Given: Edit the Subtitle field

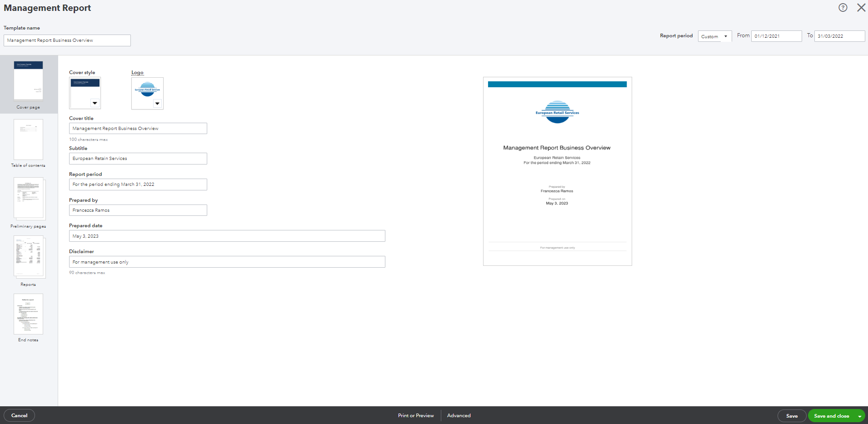Looking at the screenshot, I should pyautogui.click(x=138, y=159).
